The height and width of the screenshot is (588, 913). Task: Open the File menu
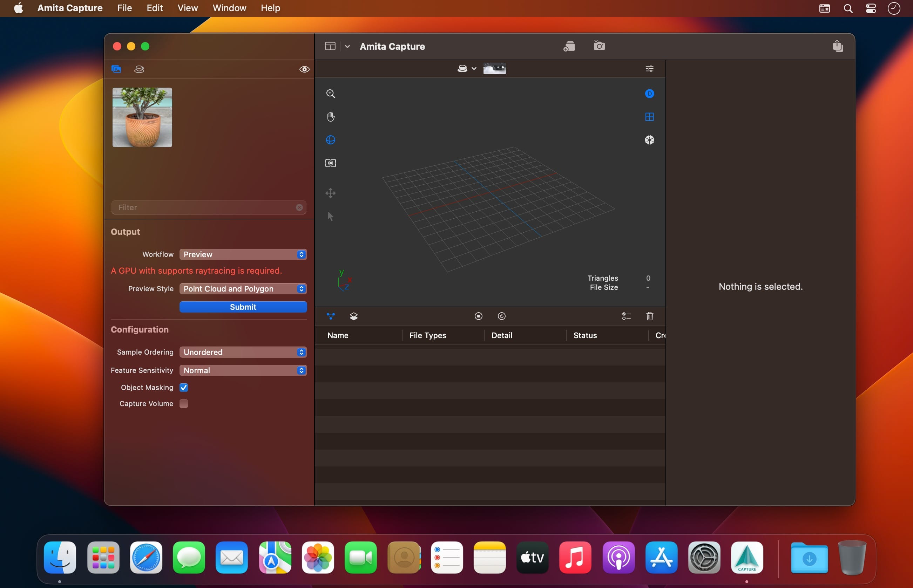point(124,7)
